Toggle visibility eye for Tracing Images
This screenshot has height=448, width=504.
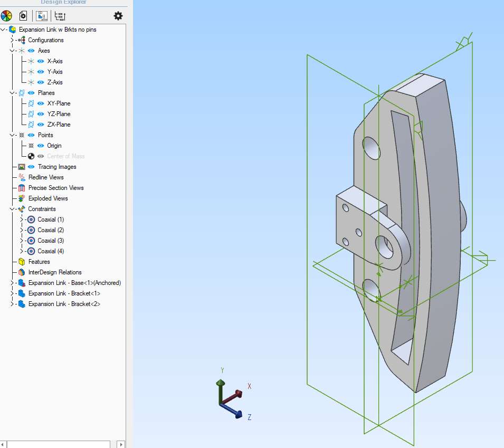click(x=31, y=167)
